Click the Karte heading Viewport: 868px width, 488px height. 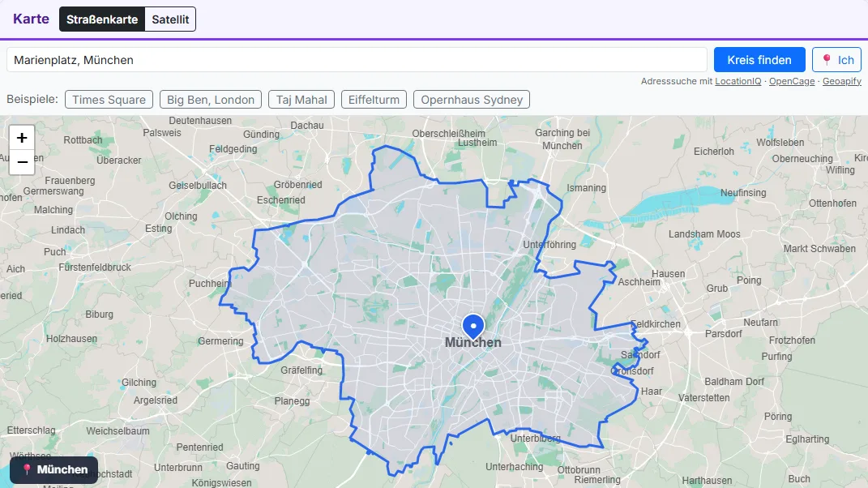coord(31,19)
